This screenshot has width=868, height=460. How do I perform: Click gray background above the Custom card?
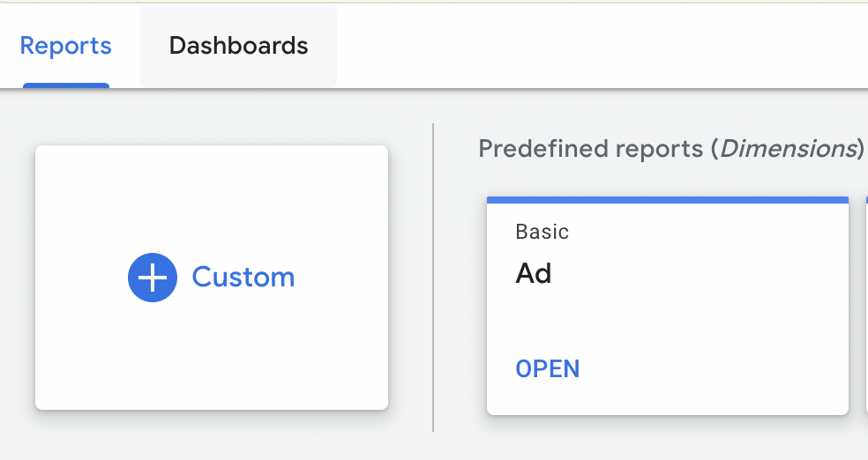212,119
